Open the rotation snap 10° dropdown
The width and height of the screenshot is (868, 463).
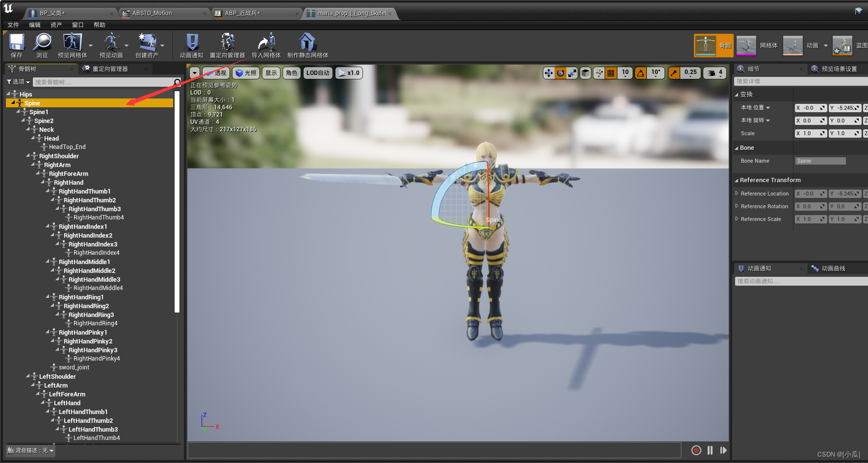pos(656,73)
